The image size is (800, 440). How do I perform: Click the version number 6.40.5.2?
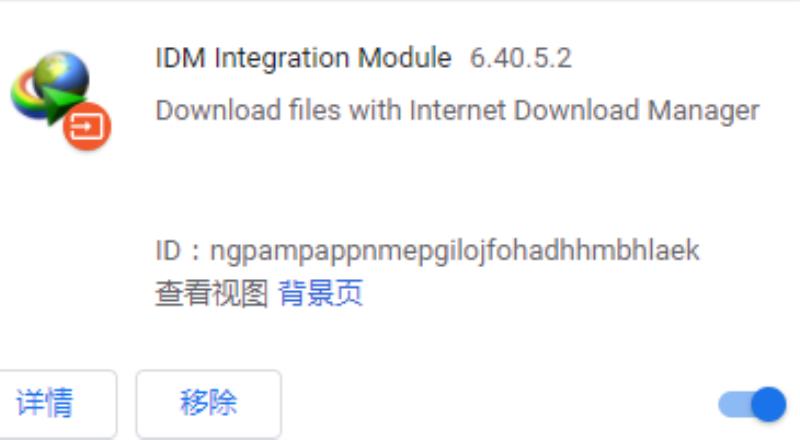pos(520,58)
